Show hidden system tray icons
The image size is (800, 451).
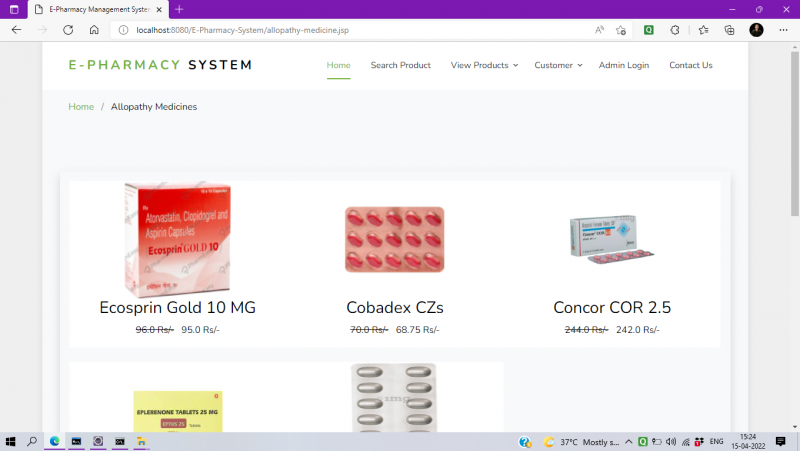pyautogui.click(x=629, y=442)
